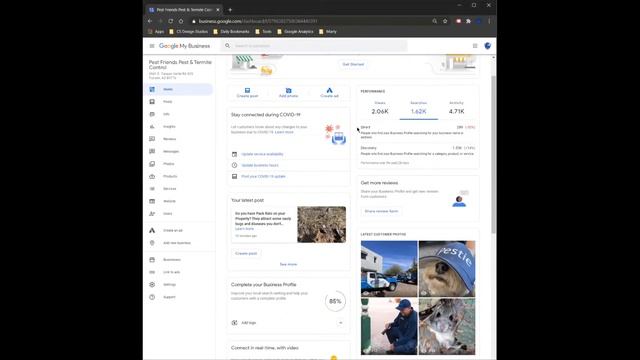Screen dimensions: 640x360
Task: Open the Tools bookmarks folder
Action: coord(263,31)
